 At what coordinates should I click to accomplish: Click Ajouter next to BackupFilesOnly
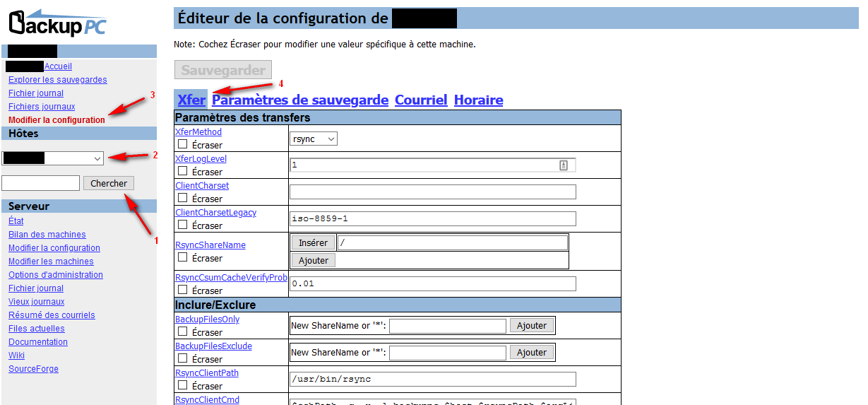[x=531, y=325]
